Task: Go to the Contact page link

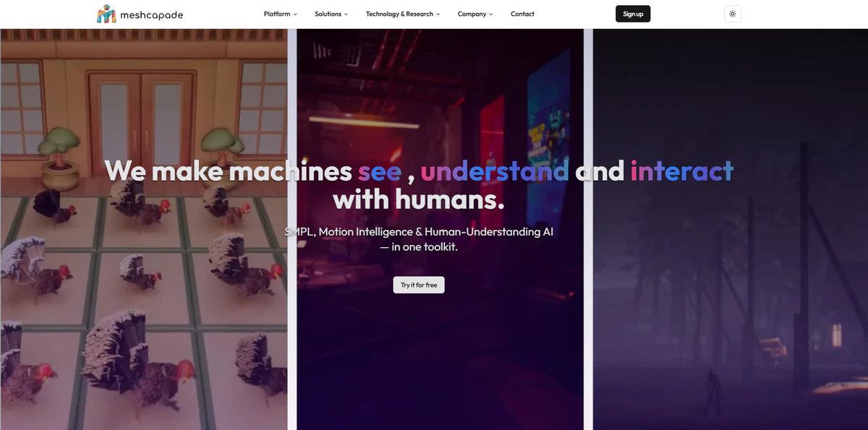Action: (522, 14)
